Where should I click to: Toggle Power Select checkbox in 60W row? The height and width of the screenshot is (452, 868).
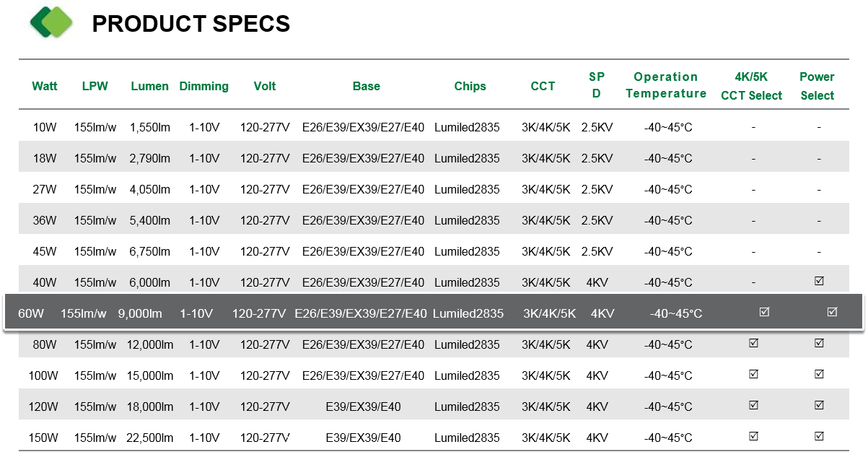pos(832,312)
